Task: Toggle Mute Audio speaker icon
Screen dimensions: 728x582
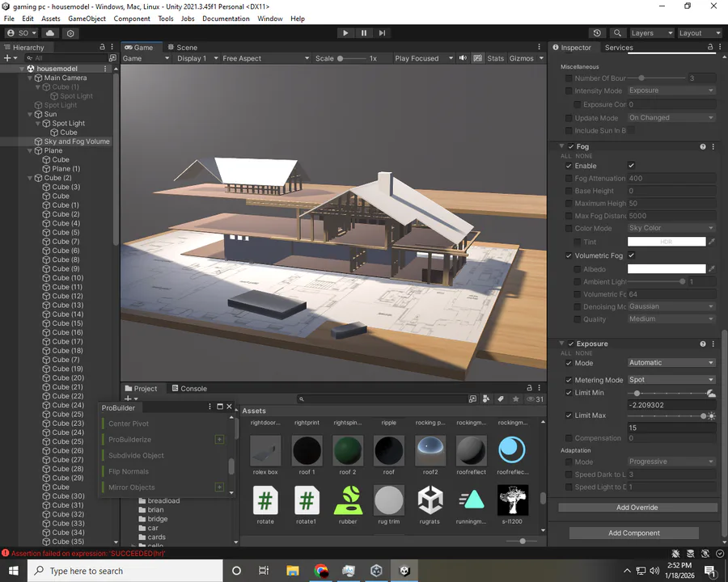Action: [463, 58]
